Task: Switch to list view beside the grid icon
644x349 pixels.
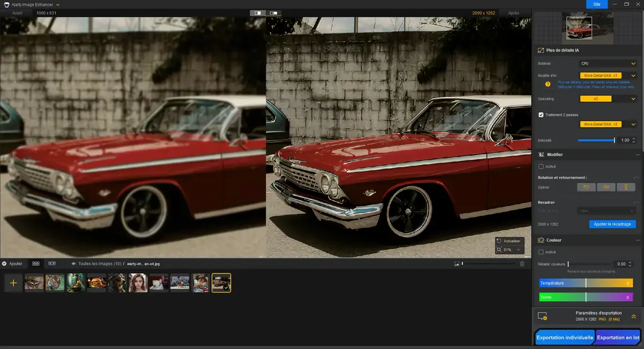Action: (x=52, y=263)
